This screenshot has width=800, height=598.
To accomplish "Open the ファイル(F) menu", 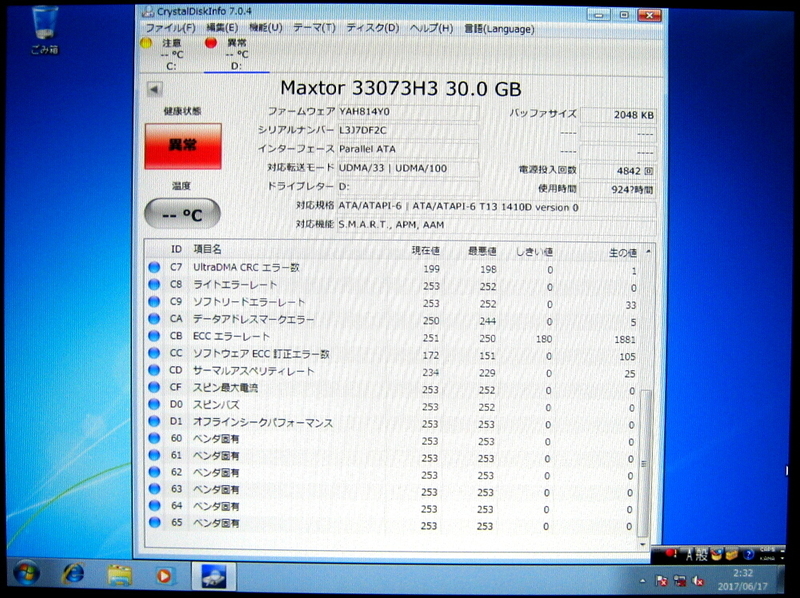I will coord(170,28).
